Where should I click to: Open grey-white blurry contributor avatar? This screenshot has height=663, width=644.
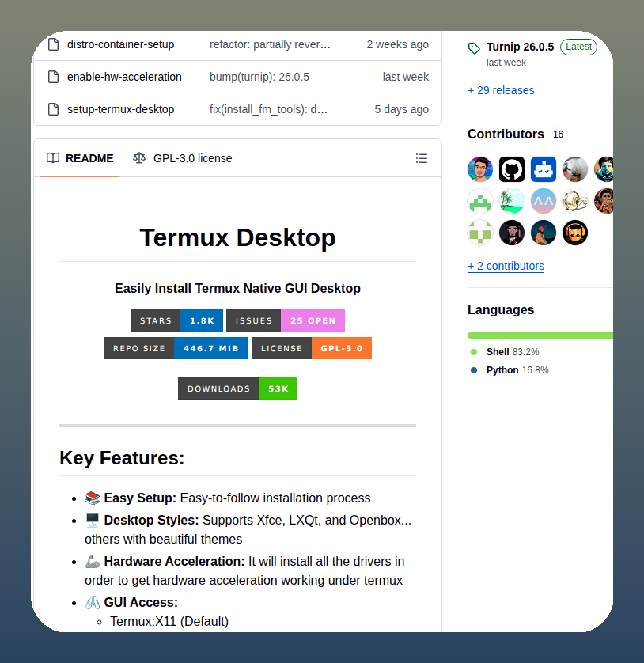click(x=575, y=169)
